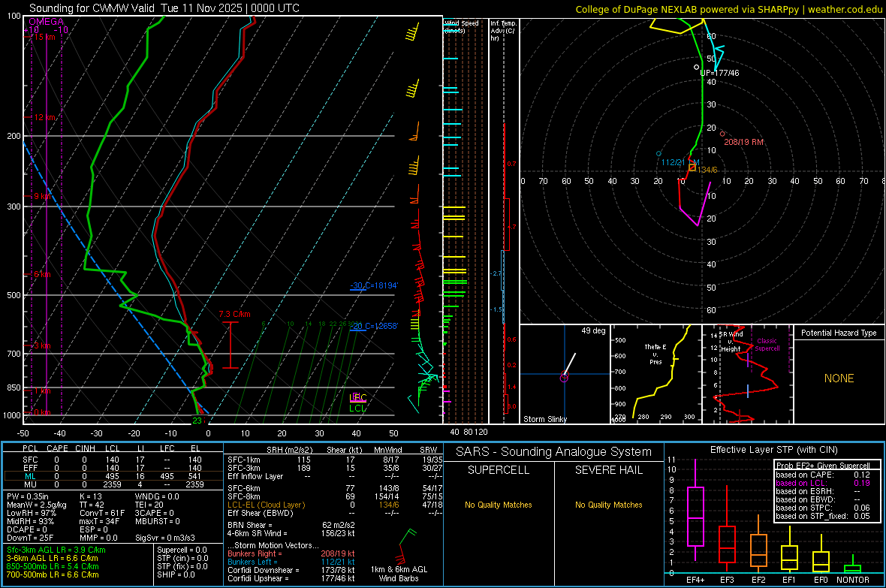Click the 'Potential Hazard Type' header
This screenshot has height=588, width=886.
pos(839,333)
